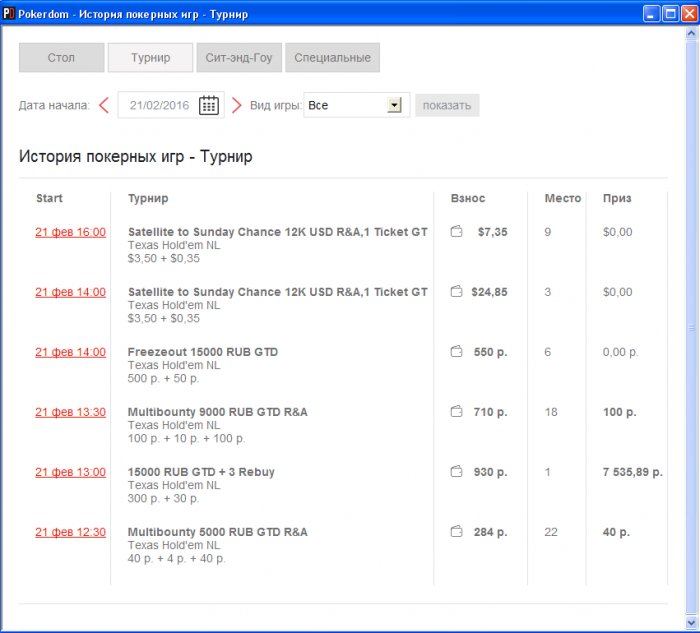Screen dimensions: 700x633
Task: Click the place value 18
Action: [x=551, y=412]
